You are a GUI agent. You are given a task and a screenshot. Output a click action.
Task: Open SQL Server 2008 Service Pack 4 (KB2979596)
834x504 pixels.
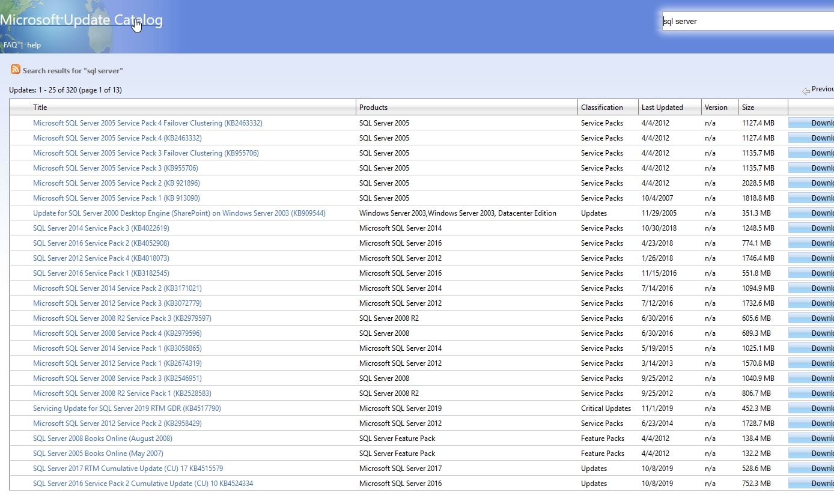click(x=117, y=333)
